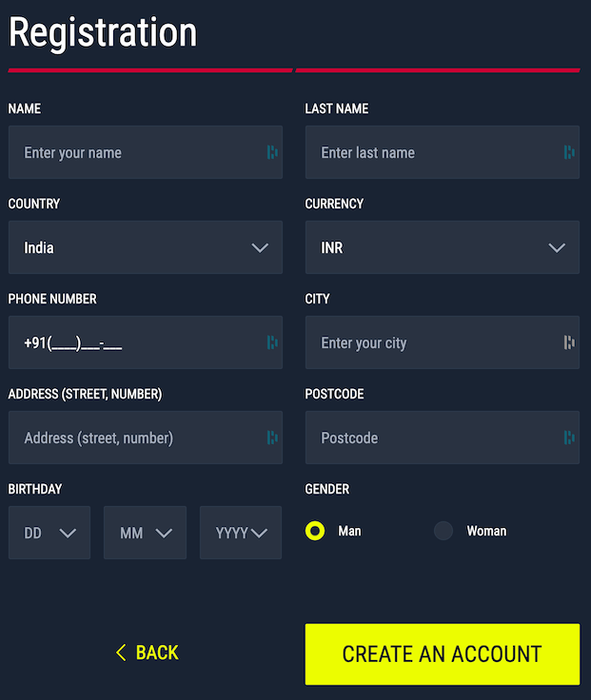Screen dimensions: 591x700
Task: Click the autofill icon in the Name field
Action: 272,152
